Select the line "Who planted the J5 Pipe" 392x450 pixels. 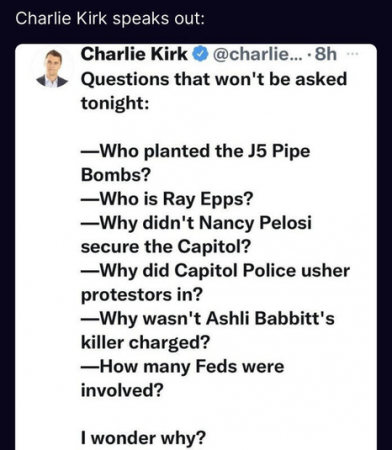click(x=195, y=152)
